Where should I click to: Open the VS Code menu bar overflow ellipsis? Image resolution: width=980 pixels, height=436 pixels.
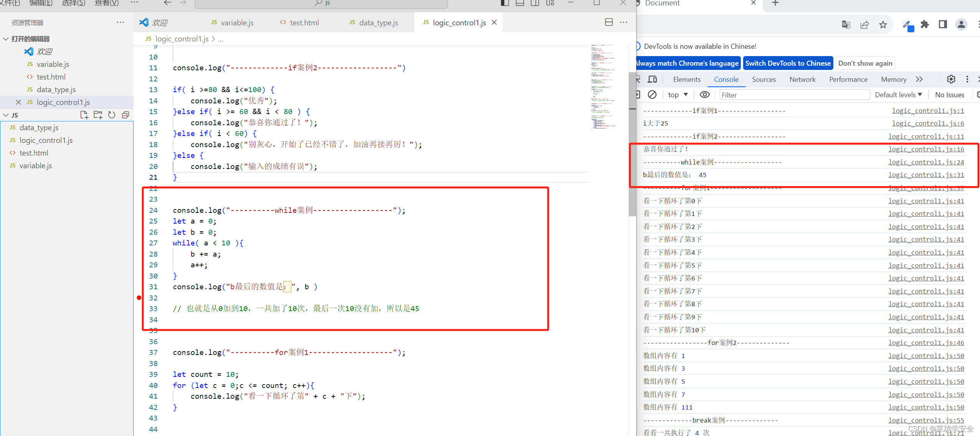[x=134, y=3]
